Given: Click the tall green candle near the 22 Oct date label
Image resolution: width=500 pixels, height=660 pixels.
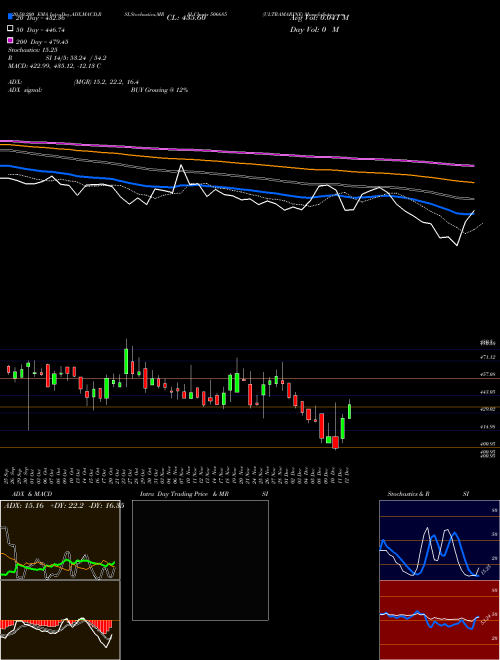Looking at the screenshot, I should click(126, 361).
